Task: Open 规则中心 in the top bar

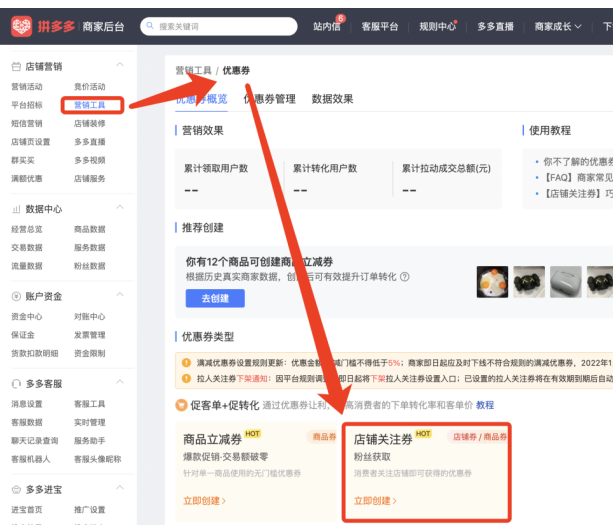Action: pyautogui.click(x=437, y=27)
